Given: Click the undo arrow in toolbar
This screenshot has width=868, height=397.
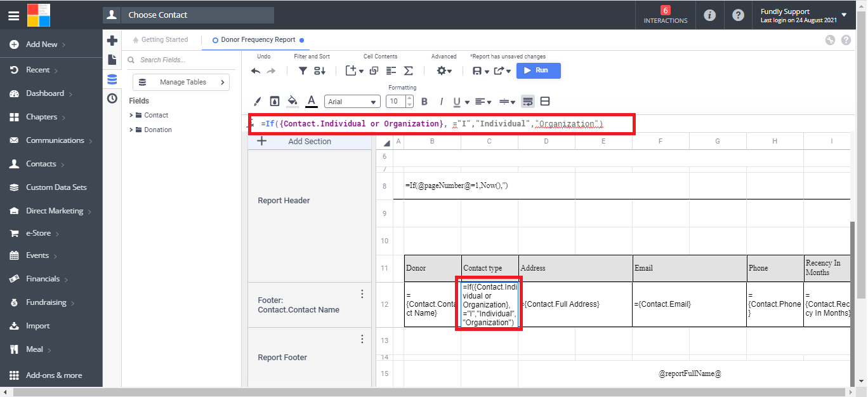Looking at the screenshot, I should coord(256,71).
